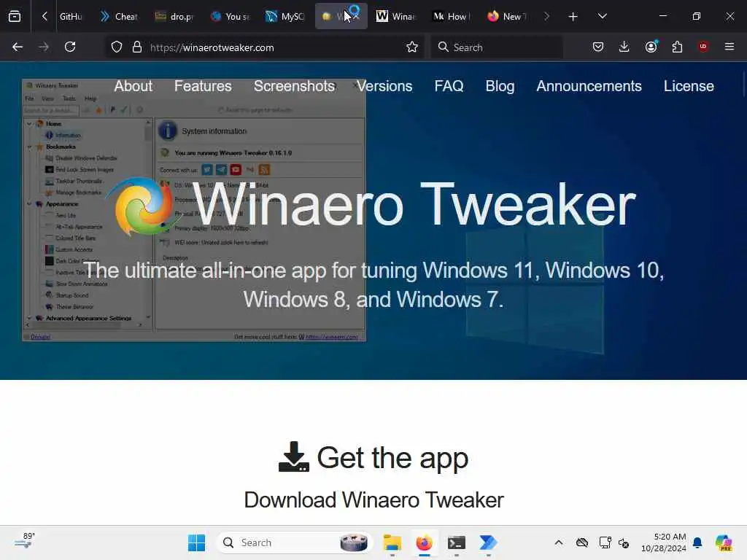747x560 pixels.
Task: Open Firefox from the taskbar
Action: tap(424, 542)
